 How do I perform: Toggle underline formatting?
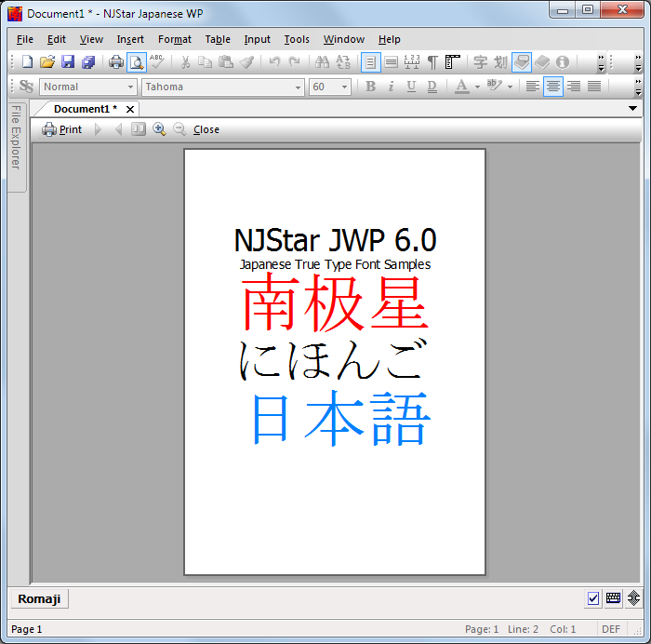(411, 87)
